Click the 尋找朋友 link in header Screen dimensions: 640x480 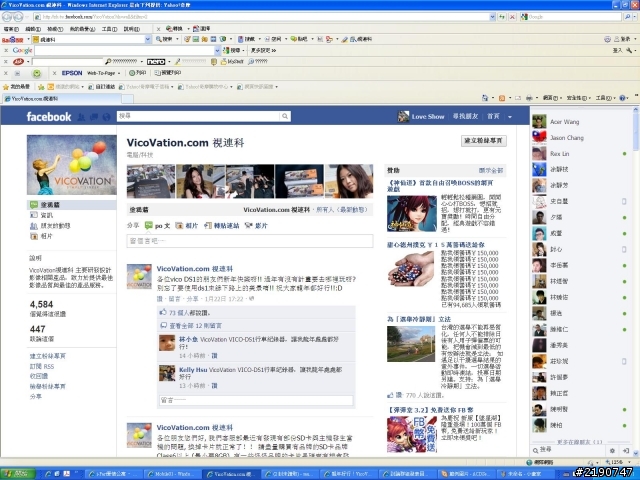[x=465, y=116]
